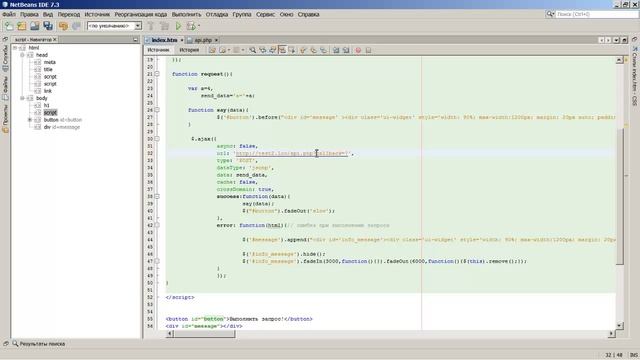Image resolution: width=640 pixels, height=360 pixels.
Task: Select the Источник view button
Action: (158, 50)
